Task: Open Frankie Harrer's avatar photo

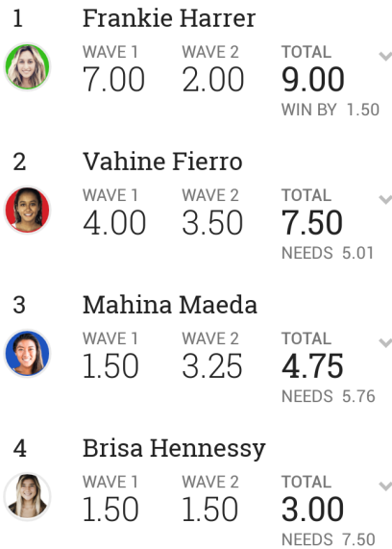Action: [x=27, y=66]
